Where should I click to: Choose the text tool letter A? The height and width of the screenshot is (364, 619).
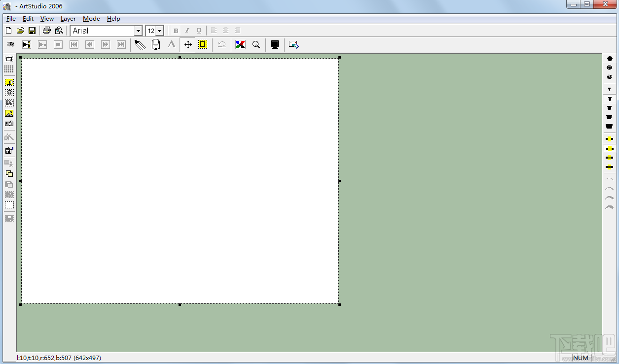171,45
